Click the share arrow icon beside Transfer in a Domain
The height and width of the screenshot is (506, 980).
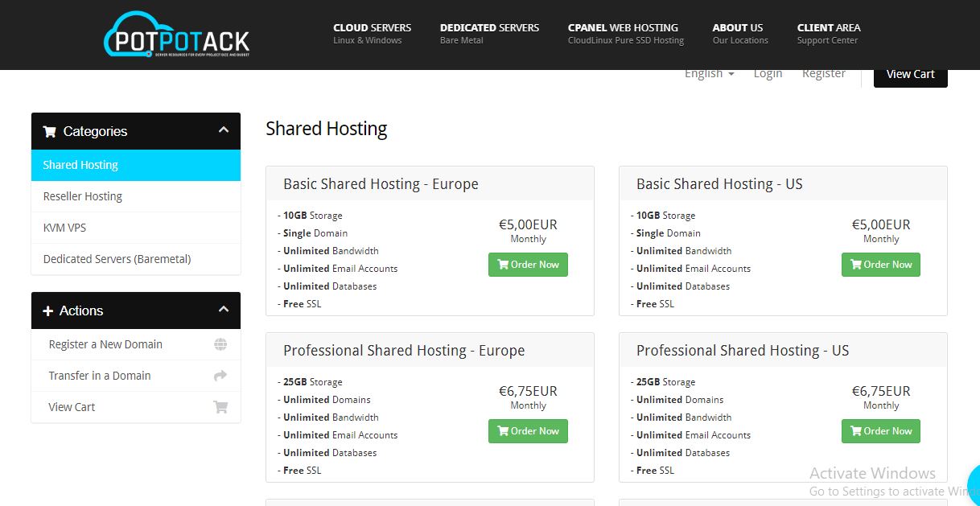(220, 376)
